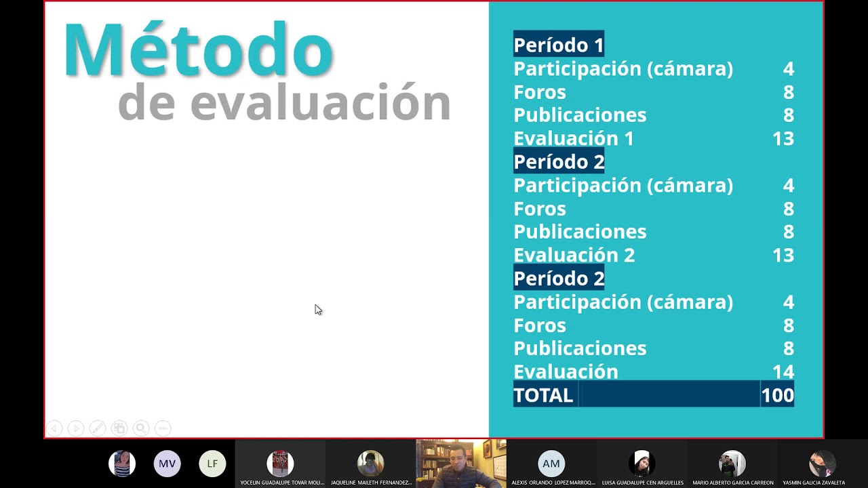Viewport: 868px width, 488px height.
Task: Click the 'Evaluación 2' row label
Action: coord(574,255)
